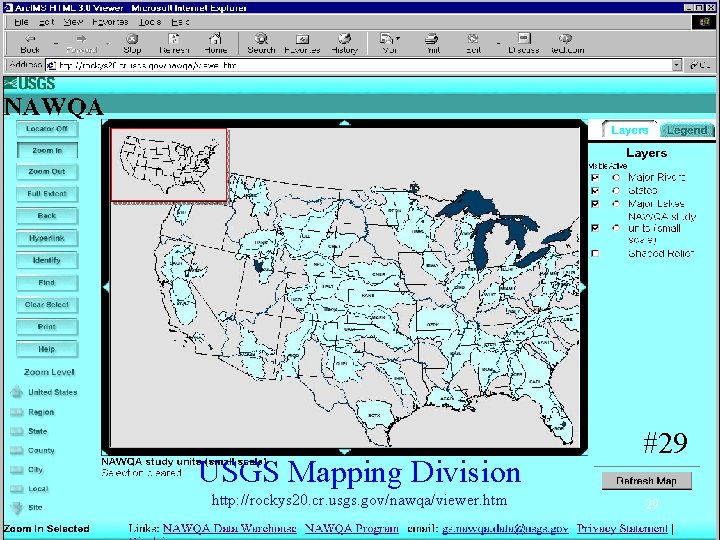Click the Mail toolbar icon

click(x=387, y=39)
